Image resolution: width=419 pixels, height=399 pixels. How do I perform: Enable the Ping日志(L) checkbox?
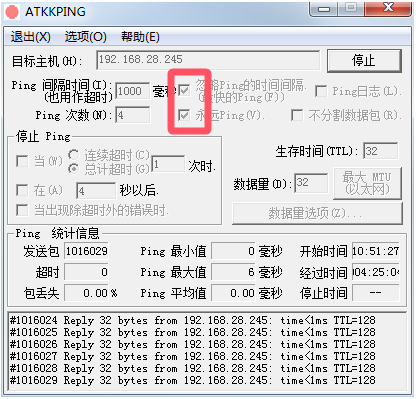point(321,91)
